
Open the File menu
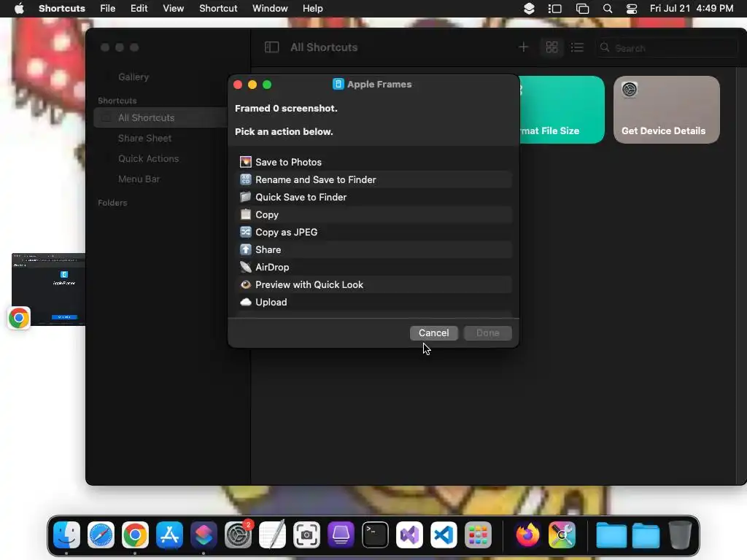(x=108, y=9)
